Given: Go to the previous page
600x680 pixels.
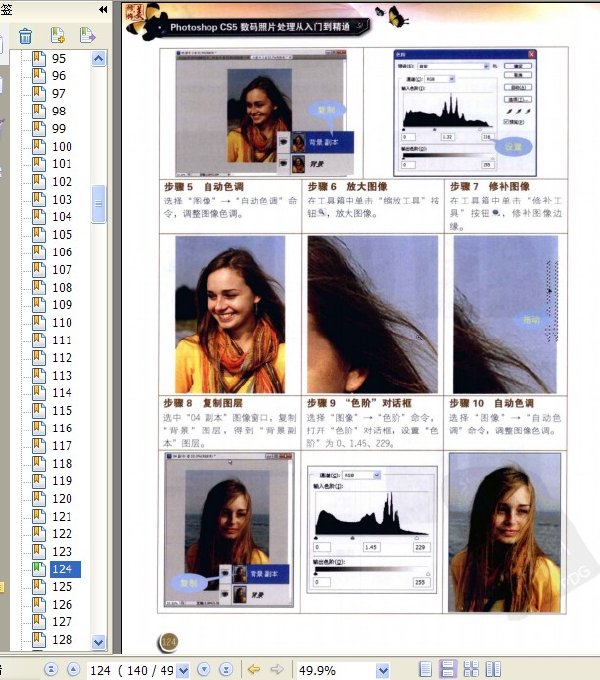Looking at the screenshot, I should tap(73, 669).
